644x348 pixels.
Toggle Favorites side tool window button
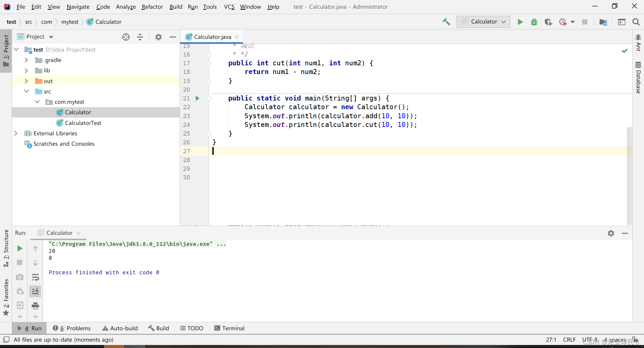click(6, 297)
